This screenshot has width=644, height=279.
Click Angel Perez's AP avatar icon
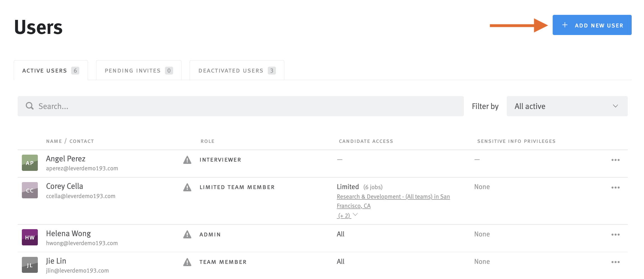pyautogui.click(x=29, y=162)
